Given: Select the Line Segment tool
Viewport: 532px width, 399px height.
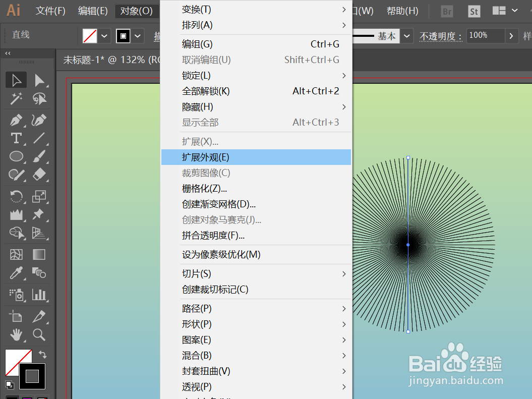Looking at the screenshot, I should click(39, 138).
